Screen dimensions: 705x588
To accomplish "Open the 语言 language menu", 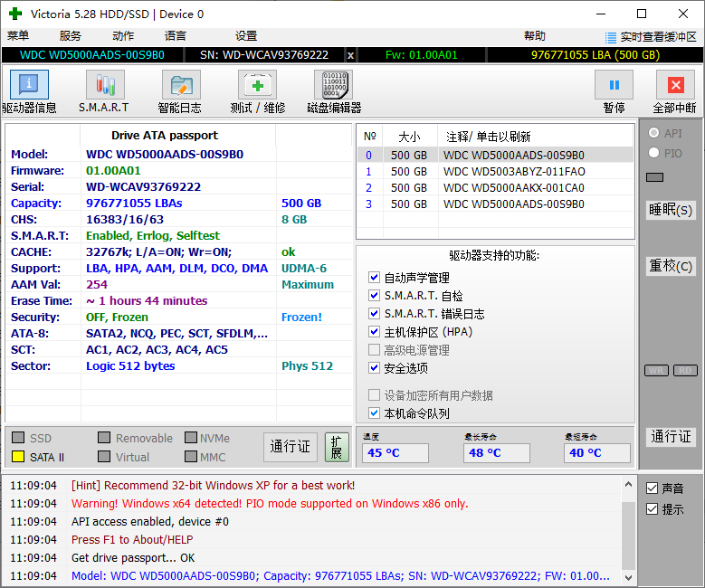I will pyautogui.click(x=176, y=36).
